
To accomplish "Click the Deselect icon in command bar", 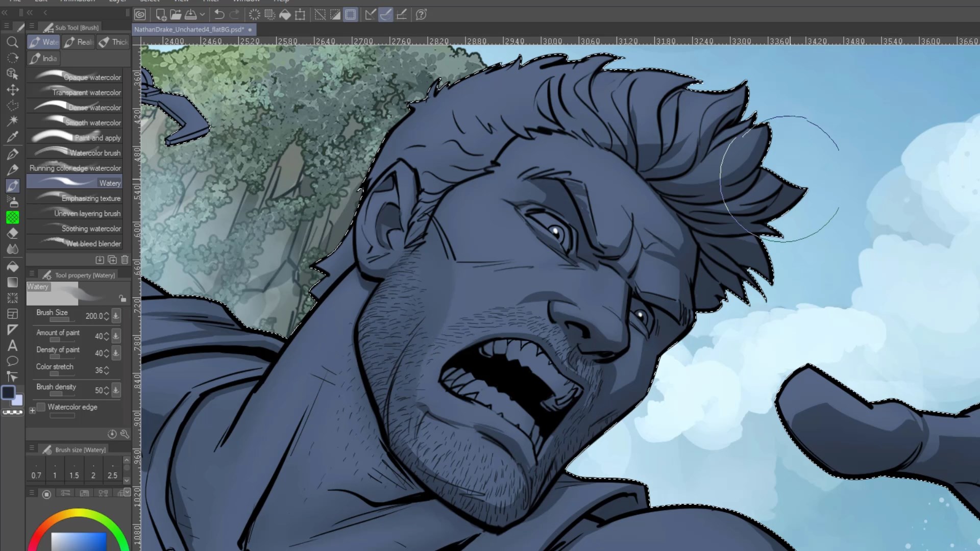I will click(320, 15).
